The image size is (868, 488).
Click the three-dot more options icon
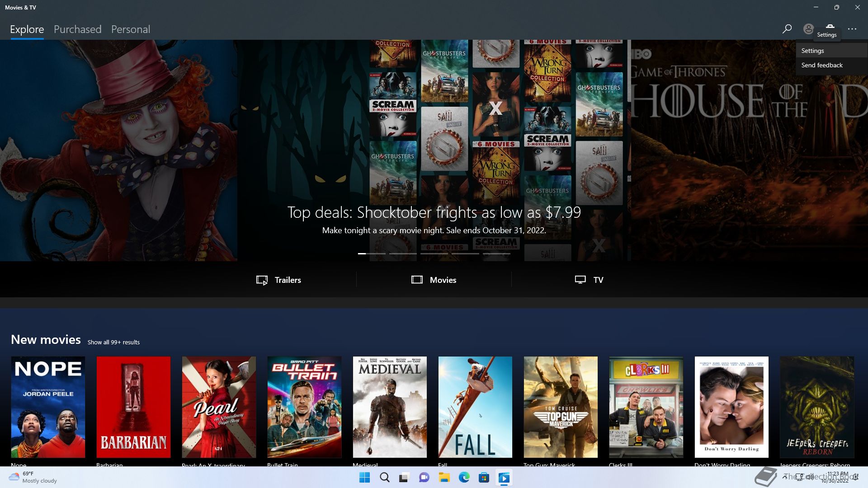(x=852, y=29)
